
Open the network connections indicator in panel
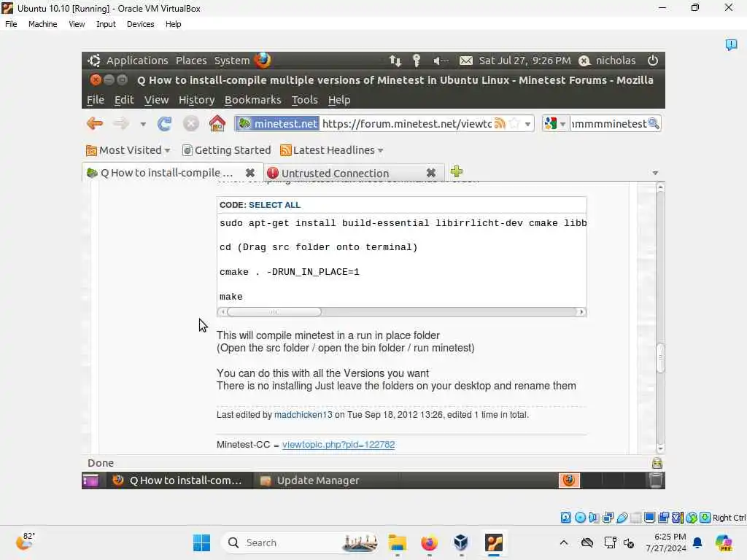coord(395,61)
